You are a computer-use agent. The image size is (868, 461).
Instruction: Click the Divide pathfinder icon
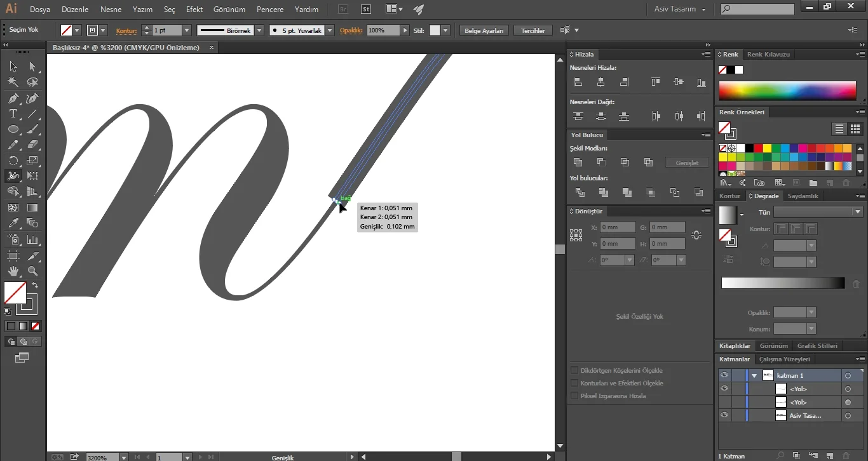pos(580,192)
